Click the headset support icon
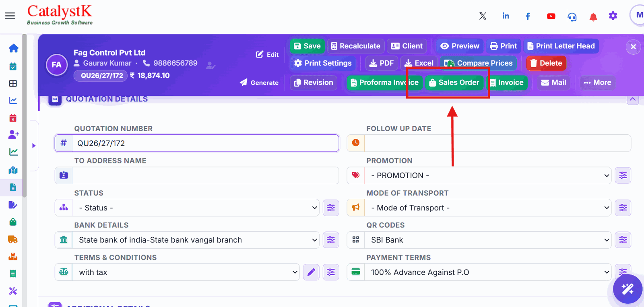644x307 pixels. pos(572,16)
